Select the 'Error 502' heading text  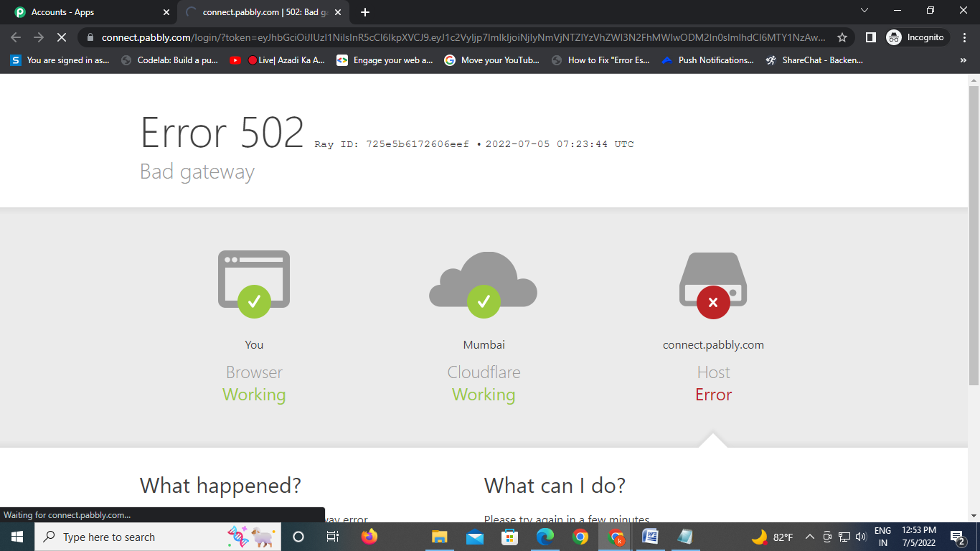tap(222, 132)
